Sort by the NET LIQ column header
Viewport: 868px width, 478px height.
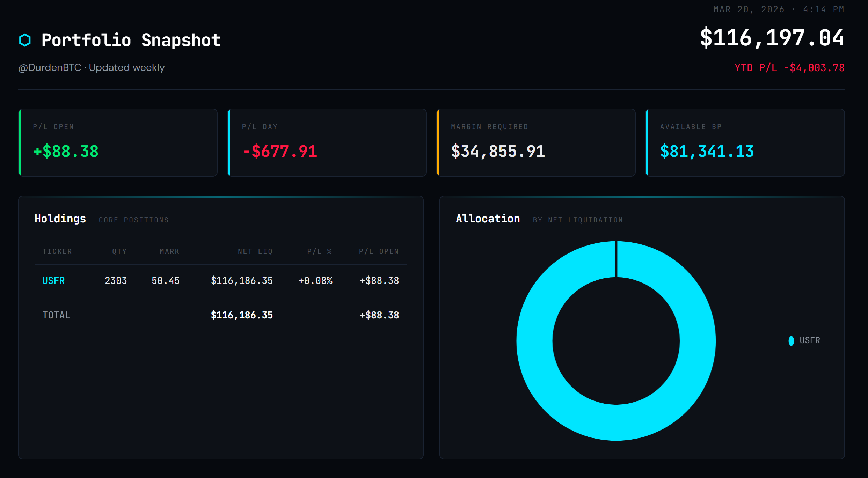pos(255,251)
